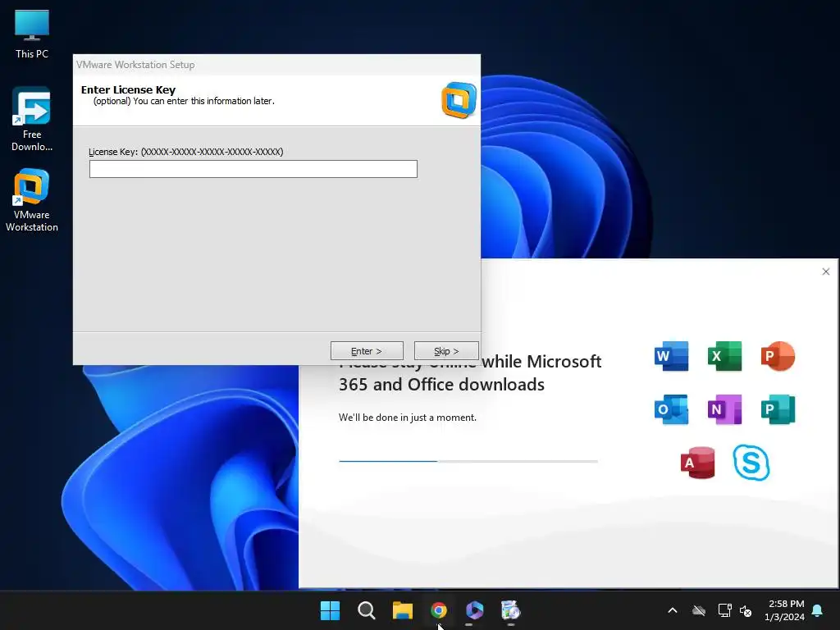Click the "Enter License Key" heading
840x630 pixels.
point(128,89)
